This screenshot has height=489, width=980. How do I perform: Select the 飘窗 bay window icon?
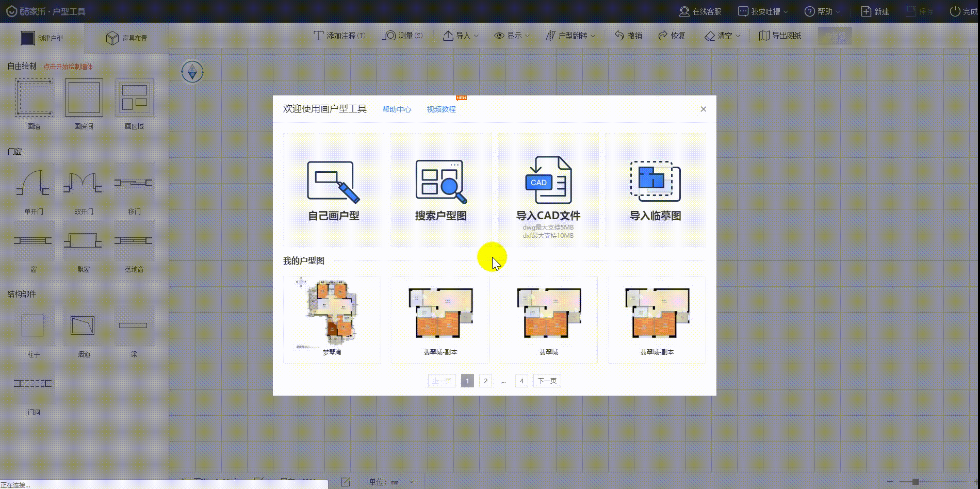[83, 241]
